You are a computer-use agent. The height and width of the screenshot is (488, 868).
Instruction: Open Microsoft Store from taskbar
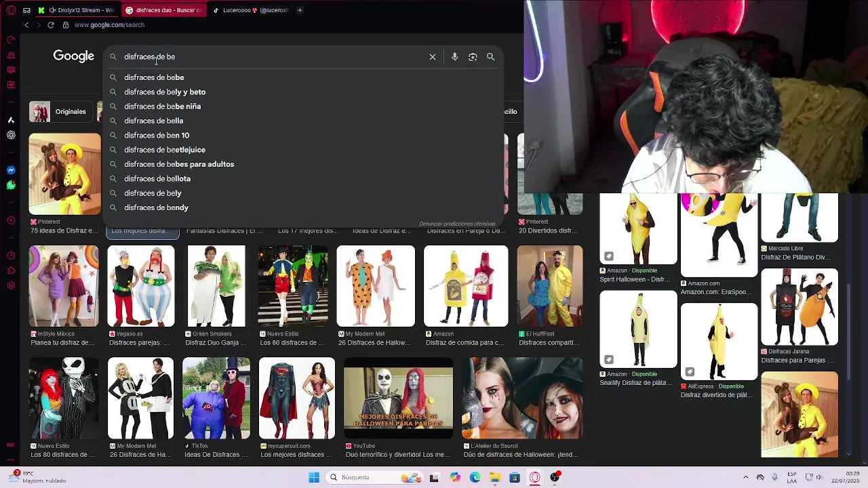click(x=515, y=477)
